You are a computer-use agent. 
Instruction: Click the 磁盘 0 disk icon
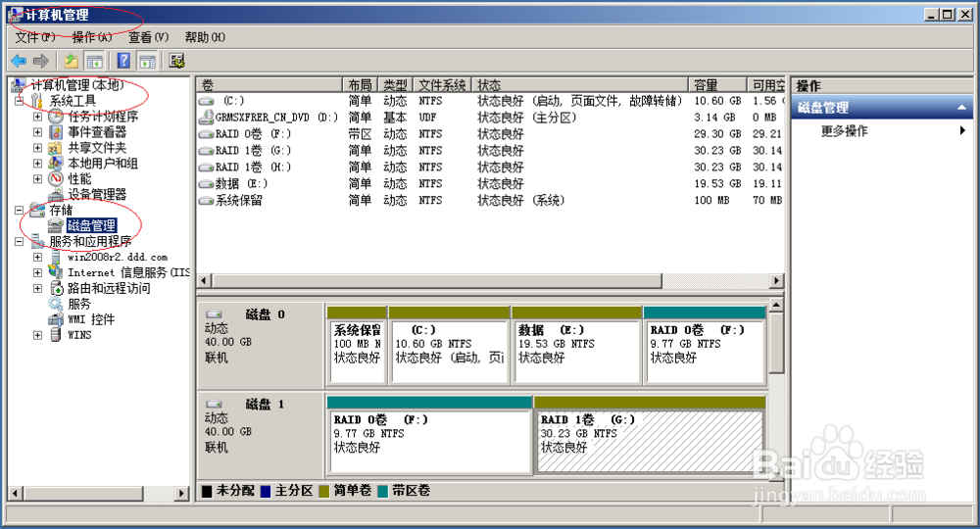click(x=215, y=314)
